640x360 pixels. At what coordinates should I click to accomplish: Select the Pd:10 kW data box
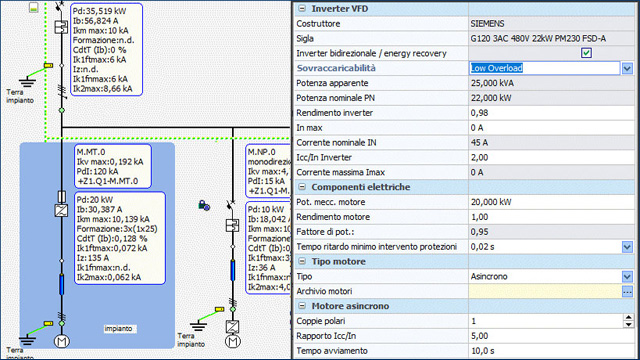point(268,248)
